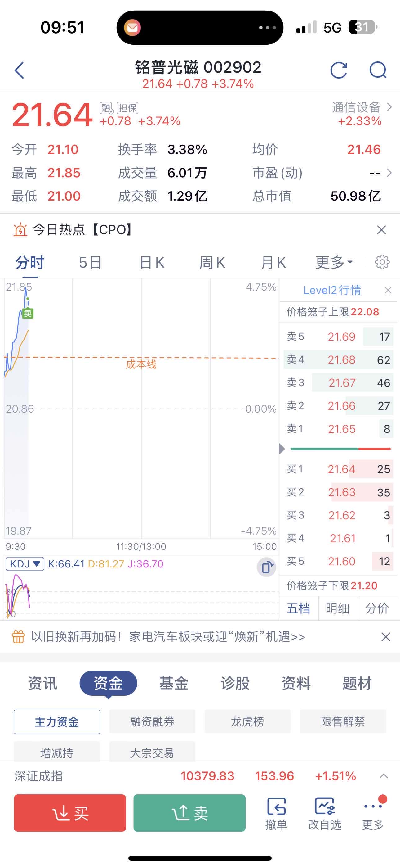Image resolution: width=400 pixels, height=868 pixels.
Task: Open the KDJ indicator dropdown
Action: [25, 564]
